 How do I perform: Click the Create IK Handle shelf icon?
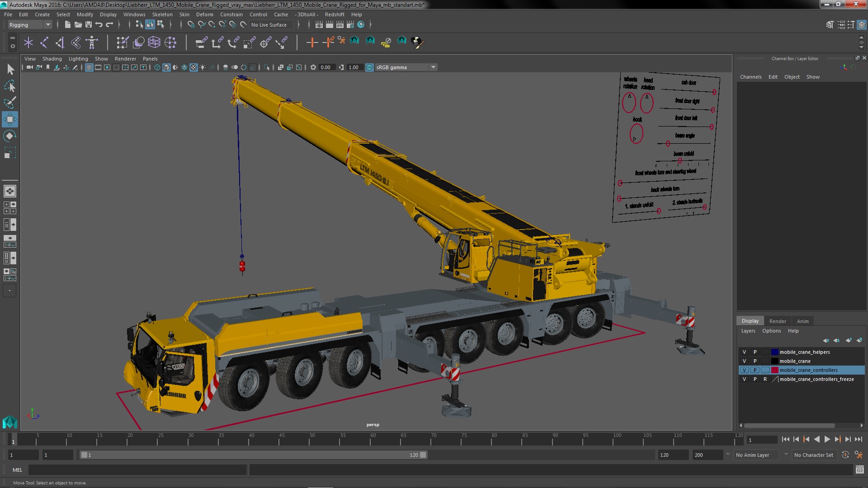click(60, 42)
